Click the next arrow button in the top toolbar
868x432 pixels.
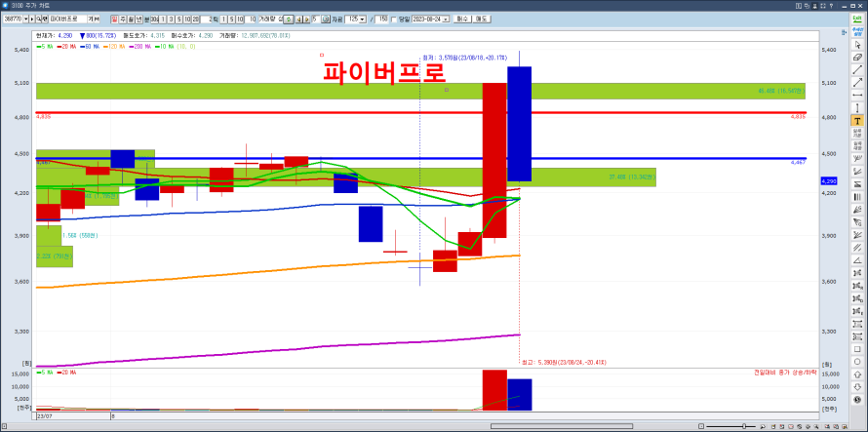pyautogui.click(x=306, y=20)
